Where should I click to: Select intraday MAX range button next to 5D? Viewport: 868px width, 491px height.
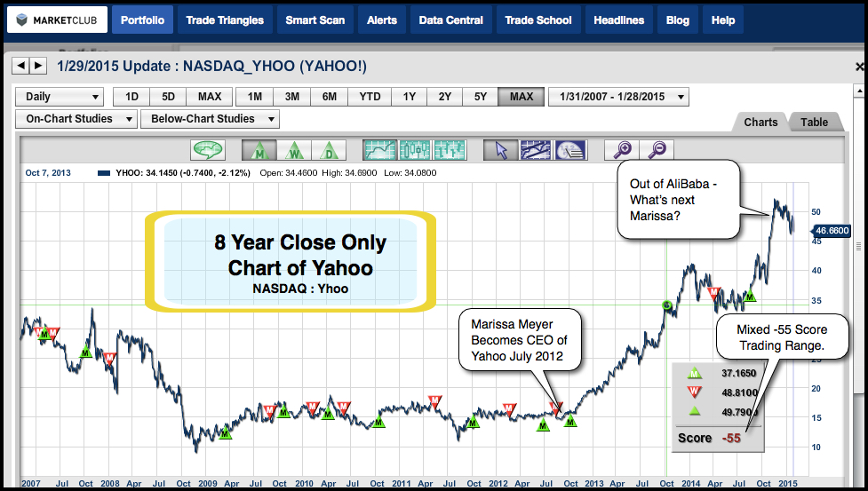pos(210,97)
